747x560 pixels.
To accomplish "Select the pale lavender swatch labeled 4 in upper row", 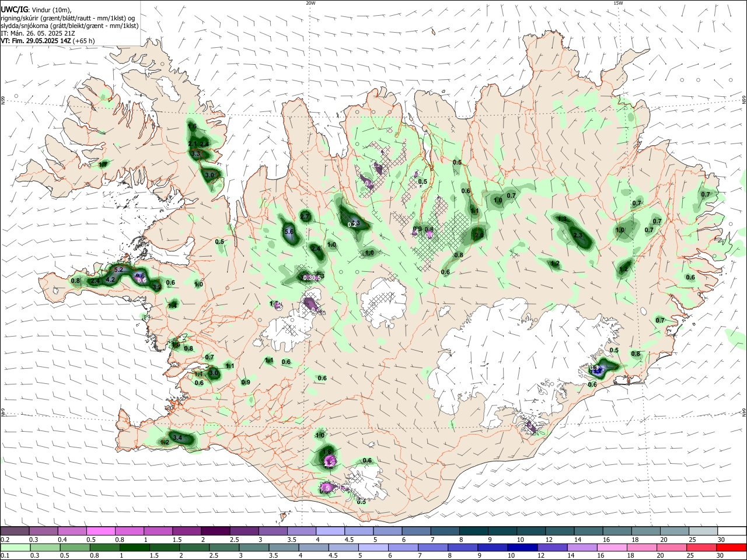I will tap(329, 531).
